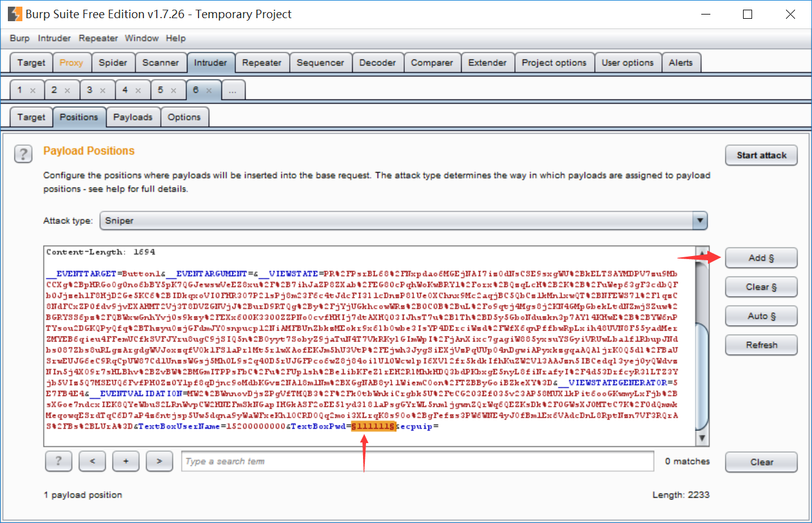812x523 pixels.
Task: Click the Clear search button
Action: 761,462
